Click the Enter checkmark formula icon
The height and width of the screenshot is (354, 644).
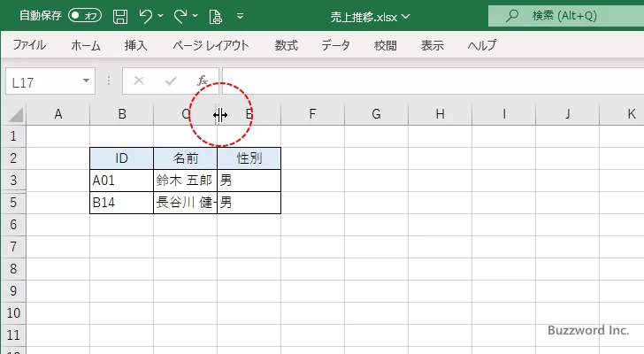(x=171, y=81)
